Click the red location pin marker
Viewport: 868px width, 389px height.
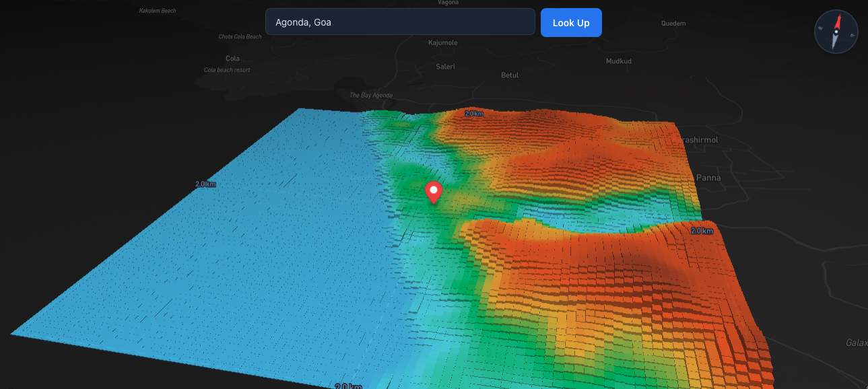[x=434, y=192]
